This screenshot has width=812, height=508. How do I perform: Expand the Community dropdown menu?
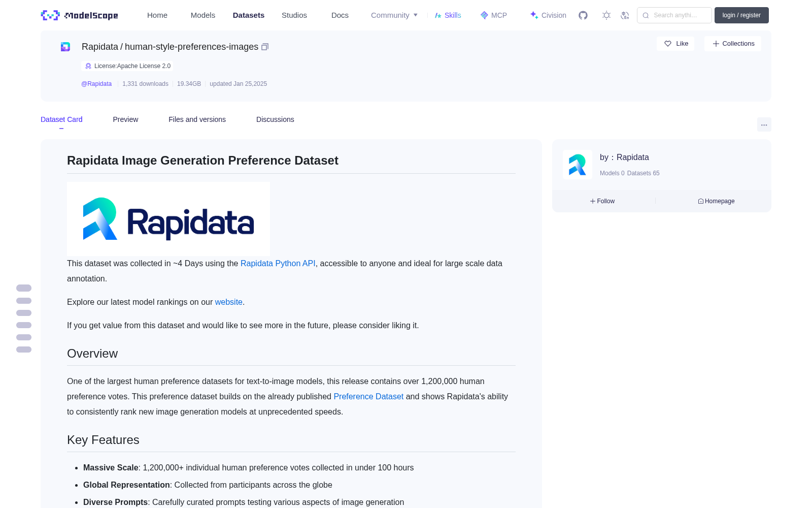coord(394,15)
